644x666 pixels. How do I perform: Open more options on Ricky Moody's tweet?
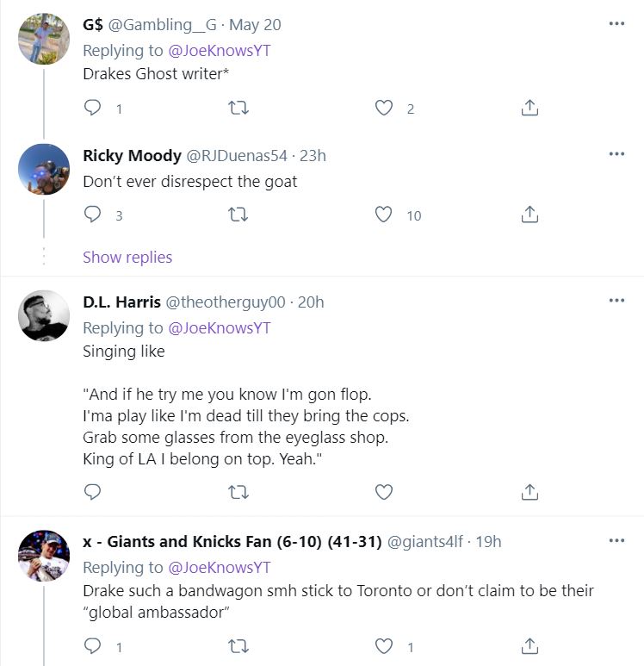[x=616, y=154]
